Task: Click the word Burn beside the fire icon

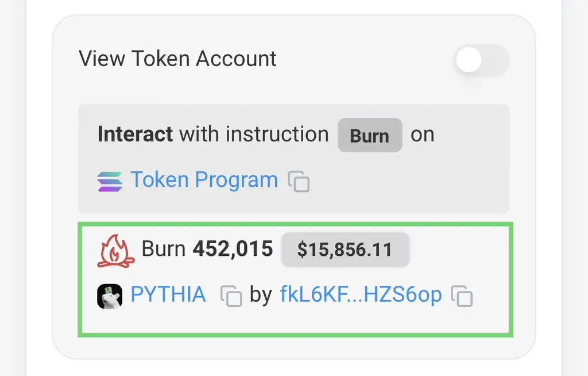Action: tap(164, 249)
